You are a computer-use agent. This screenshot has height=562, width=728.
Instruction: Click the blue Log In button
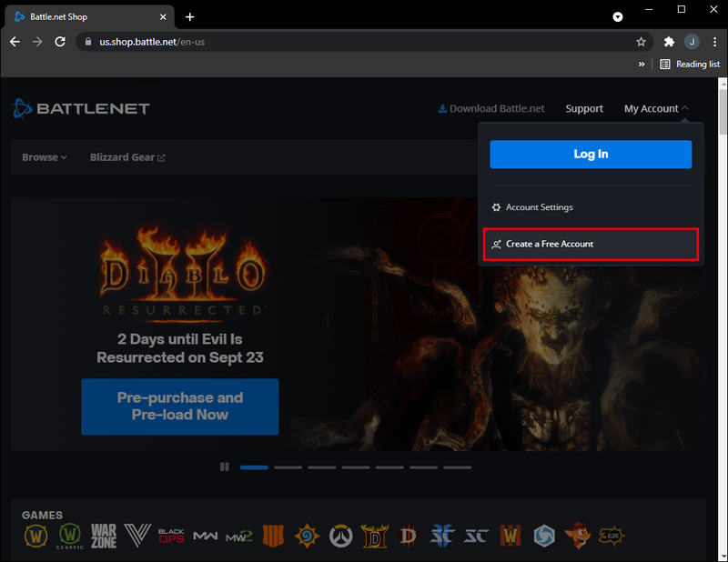(591, 154)
